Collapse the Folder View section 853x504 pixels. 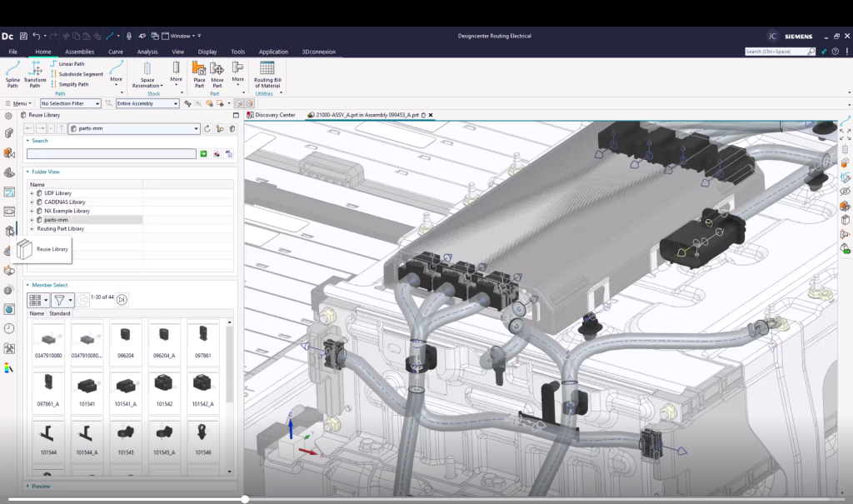[27, 172]
